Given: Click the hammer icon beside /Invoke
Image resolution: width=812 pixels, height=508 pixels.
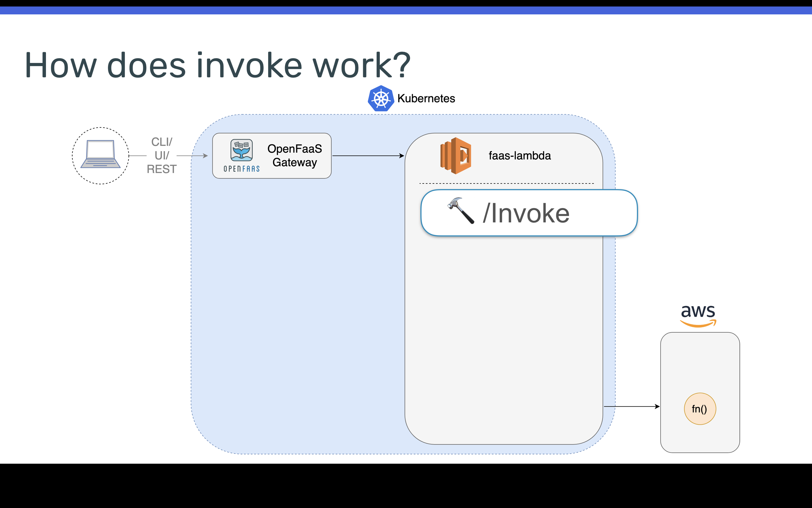Looking at the screenshot, I should 461,210.
